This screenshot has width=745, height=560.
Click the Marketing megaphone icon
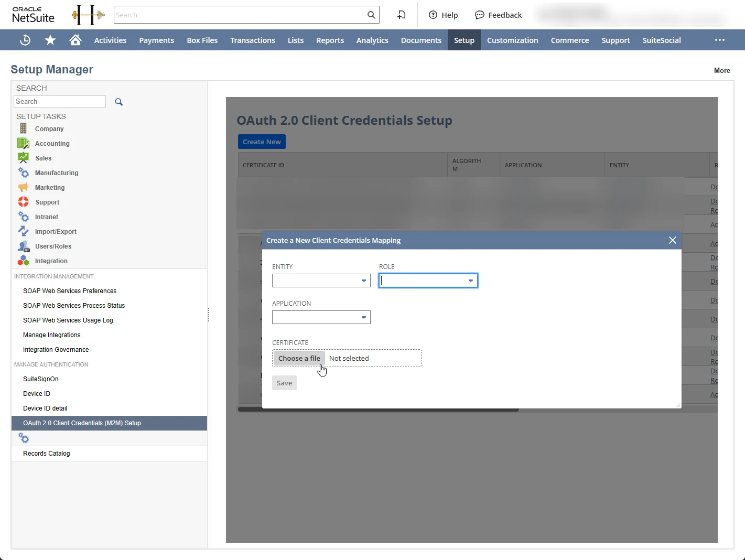pyautogui.click(x=23, y=187)
